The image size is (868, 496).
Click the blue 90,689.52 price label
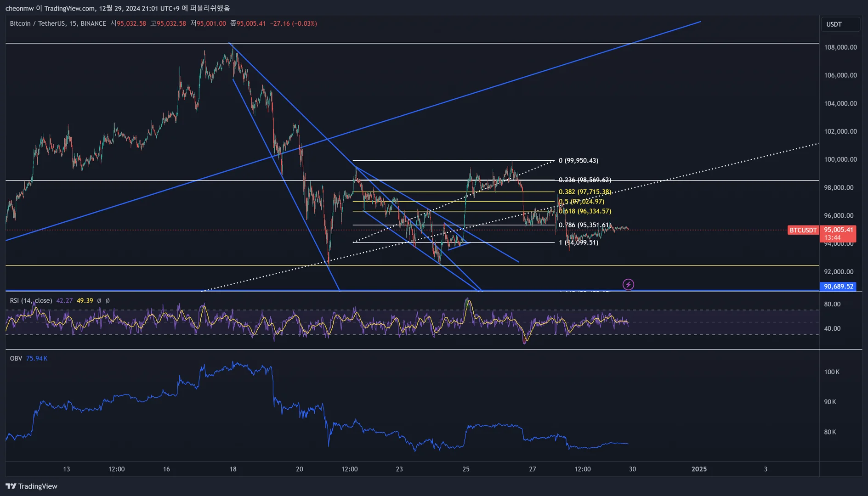(838, 287)
